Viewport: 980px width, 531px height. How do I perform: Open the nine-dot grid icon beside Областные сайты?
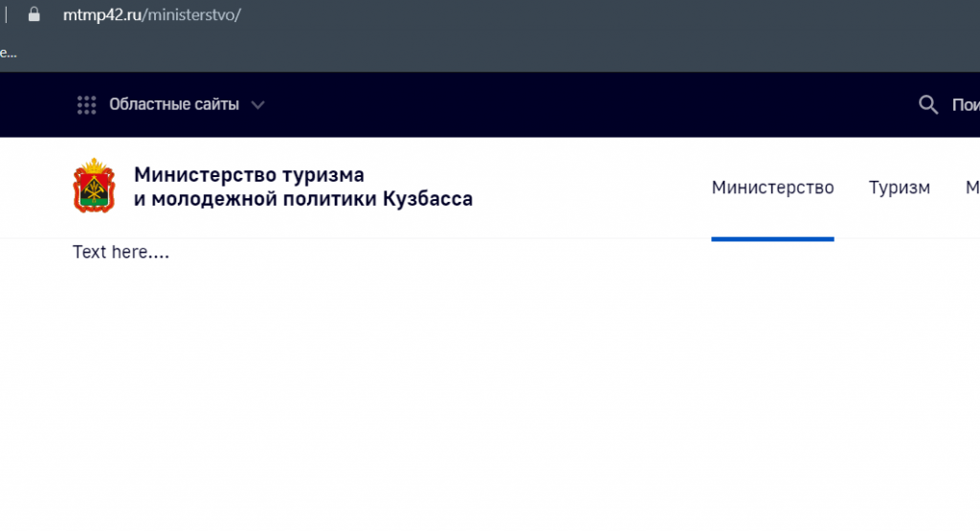point(87,105)
